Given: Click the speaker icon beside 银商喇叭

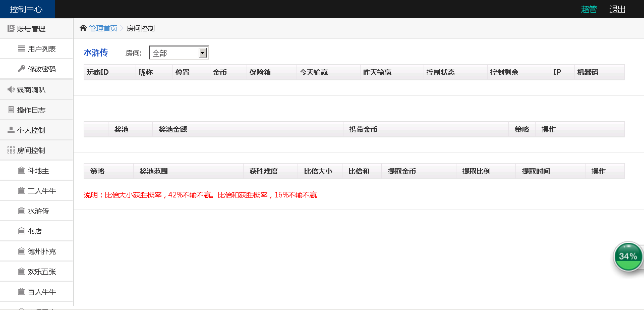Looking at the screenshot, I should (x=11, y=89).
